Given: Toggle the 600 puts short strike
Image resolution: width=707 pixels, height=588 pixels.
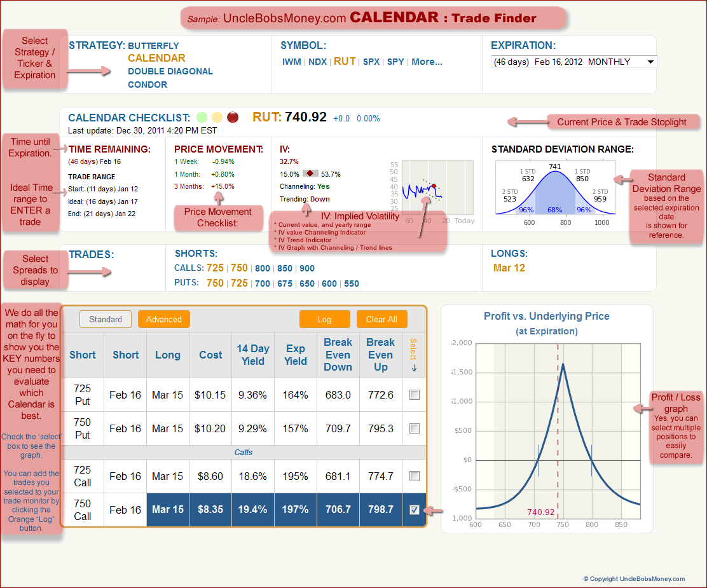Looking at the screenshot, I should [x=329, y=284].
